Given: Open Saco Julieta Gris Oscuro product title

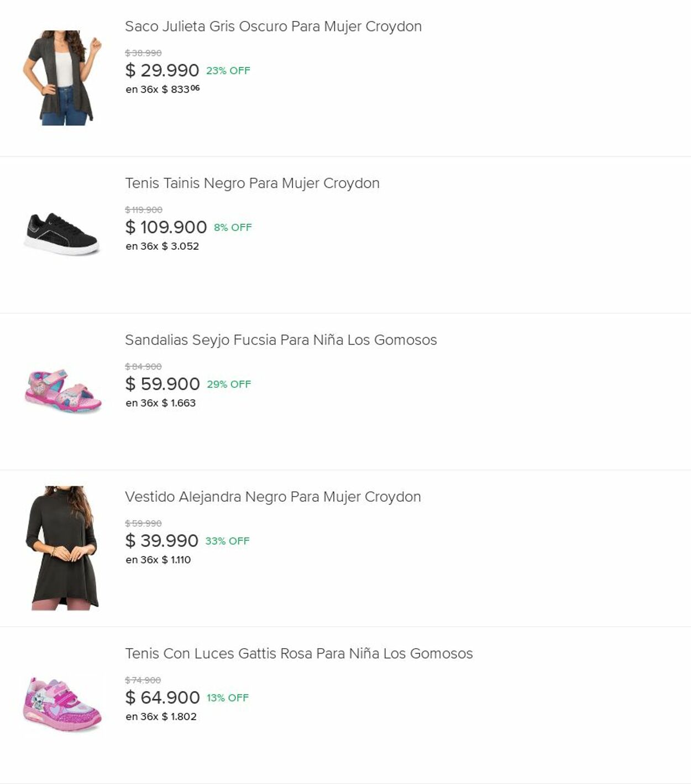Looking at the screenshot, I should point(273,27).
